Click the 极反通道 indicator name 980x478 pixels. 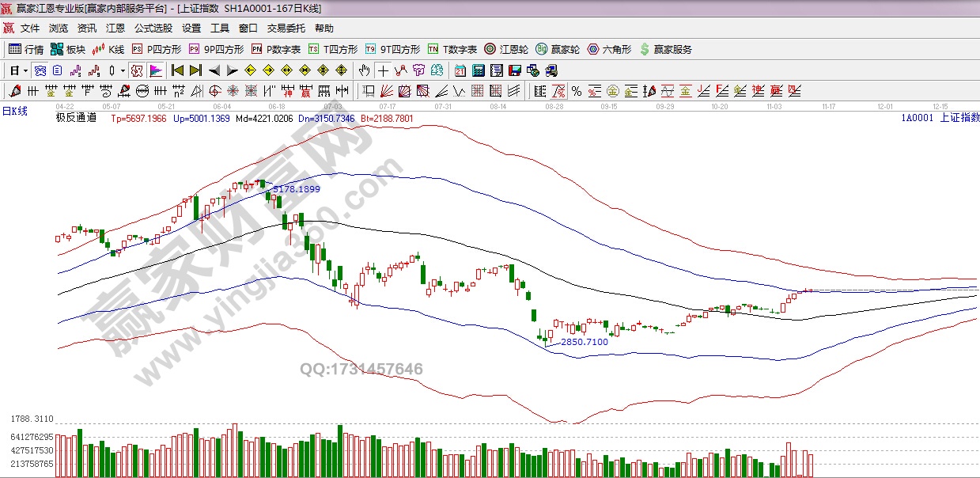(76, 118)
